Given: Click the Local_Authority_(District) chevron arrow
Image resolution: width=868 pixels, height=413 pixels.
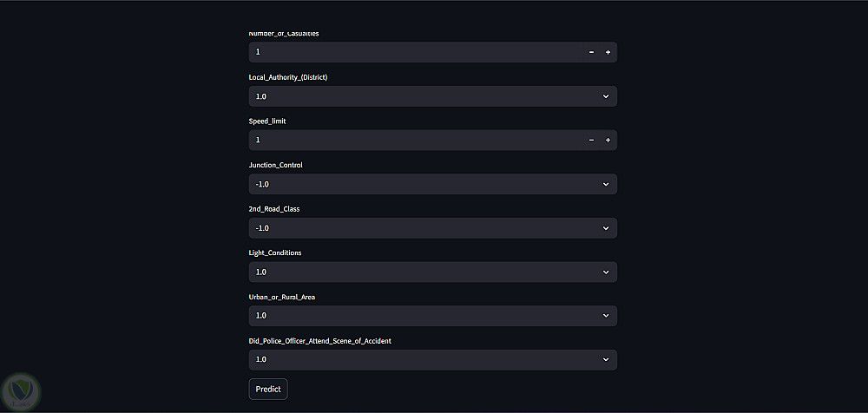Looking at the screenshot, I should point(606,96).
